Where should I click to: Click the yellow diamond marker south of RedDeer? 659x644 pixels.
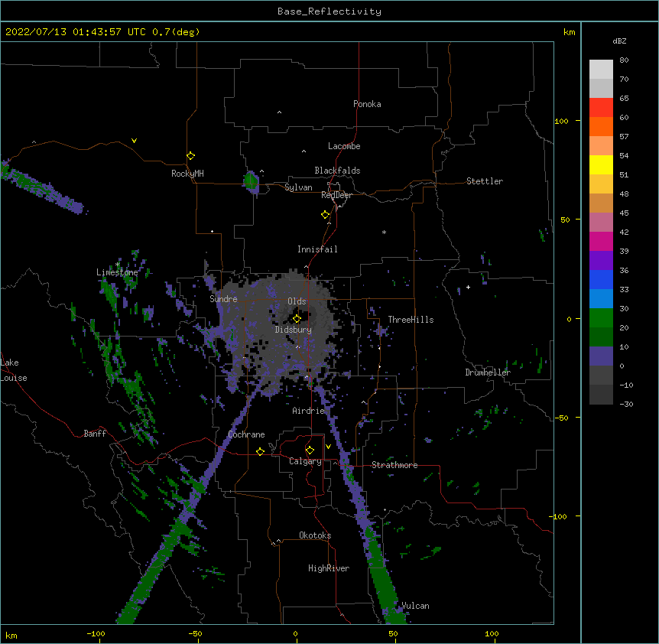click(326, 215)
